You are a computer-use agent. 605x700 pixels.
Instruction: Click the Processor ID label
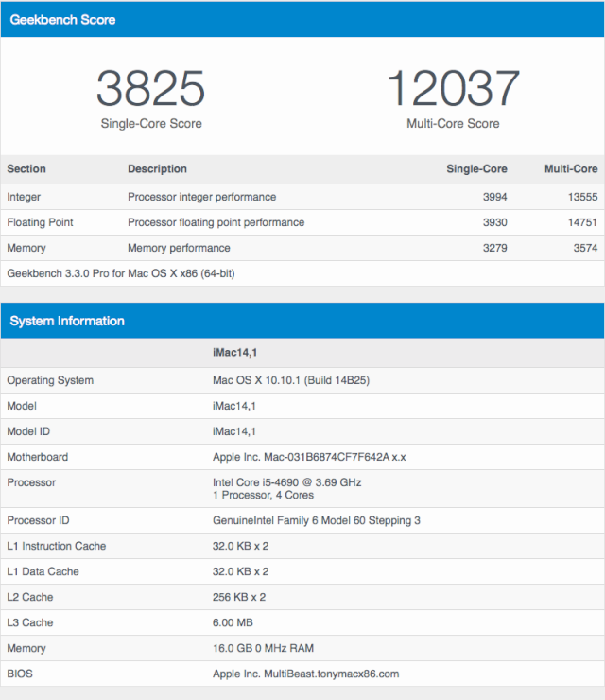tap(38, 520)
